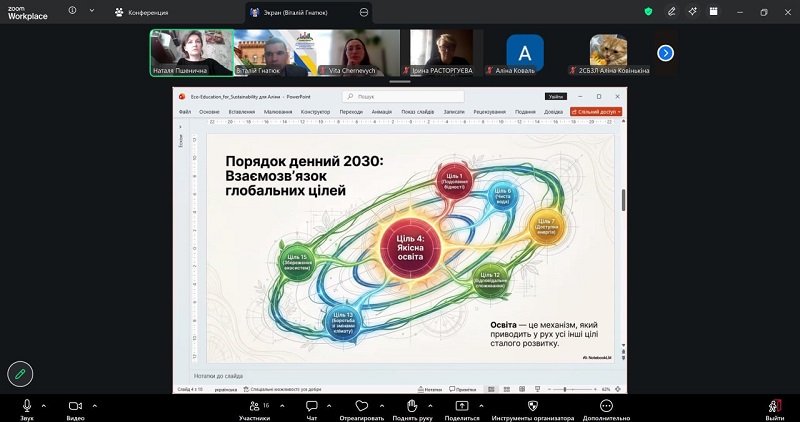Switch to the Конференция tab
Screen dimensions: 800x422
coord(142,12)
